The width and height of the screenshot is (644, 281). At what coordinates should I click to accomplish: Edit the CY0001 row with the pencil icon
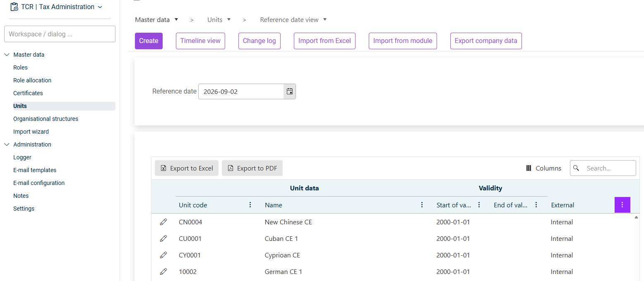[163, 255]
